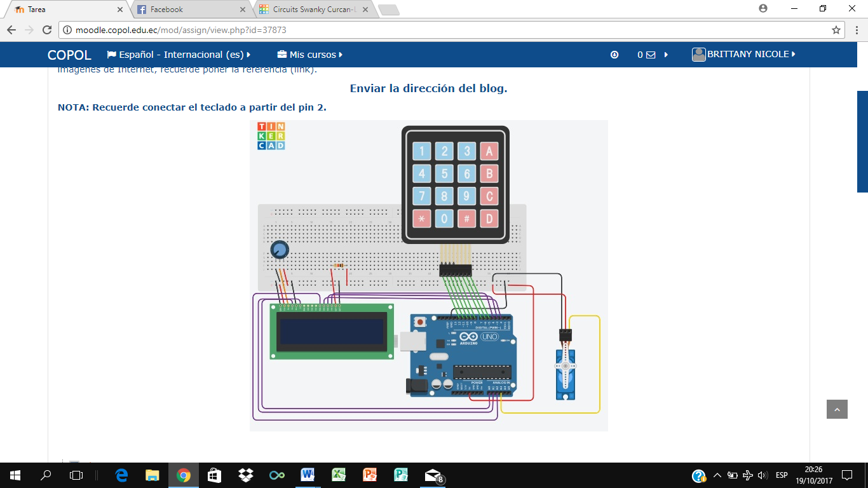Screen dimensions: 868x488
Task: Select the browser address bar
Action: (254, 29)
